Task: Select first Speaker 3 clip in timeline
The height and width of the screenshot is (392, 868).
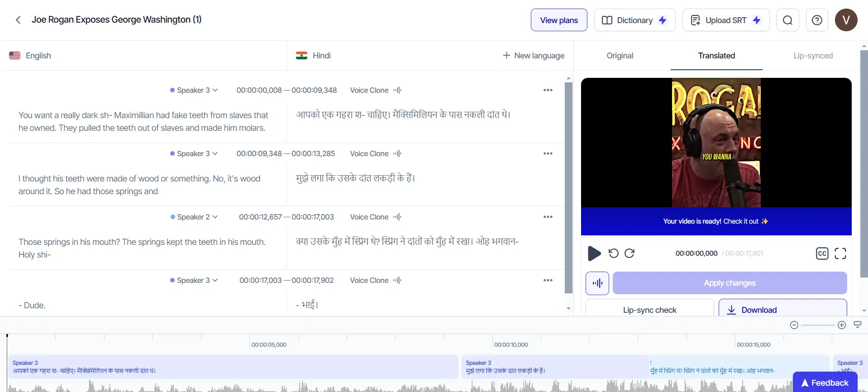Action: pos(233,367)
